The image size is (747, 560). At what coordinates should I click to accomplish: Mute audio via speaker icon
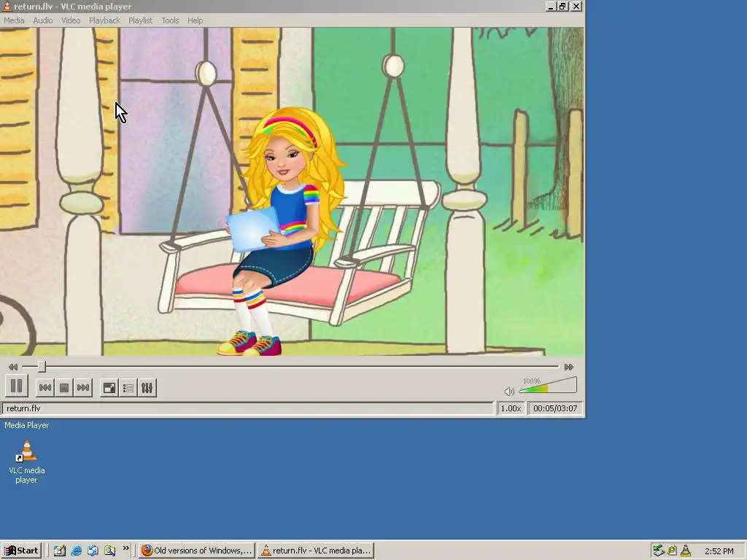point(509,392)
